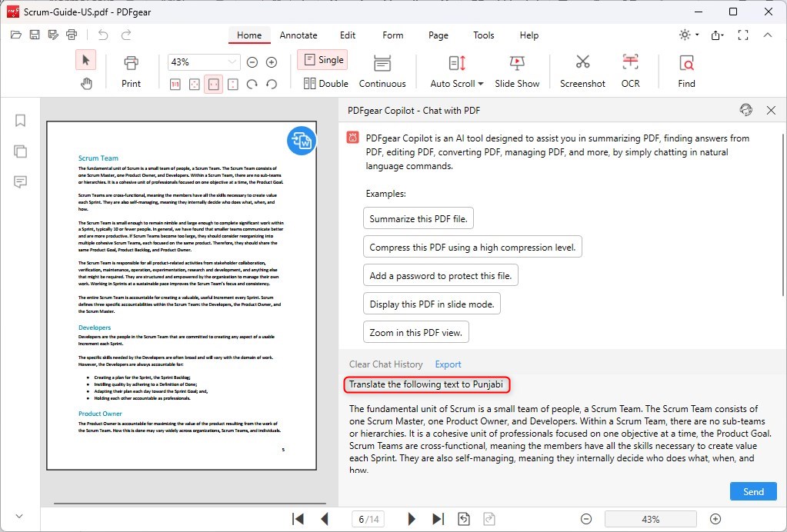The height and width of the screenshot is (532, 787).
Task: Click the fit height icon
Action: point(233,85)
